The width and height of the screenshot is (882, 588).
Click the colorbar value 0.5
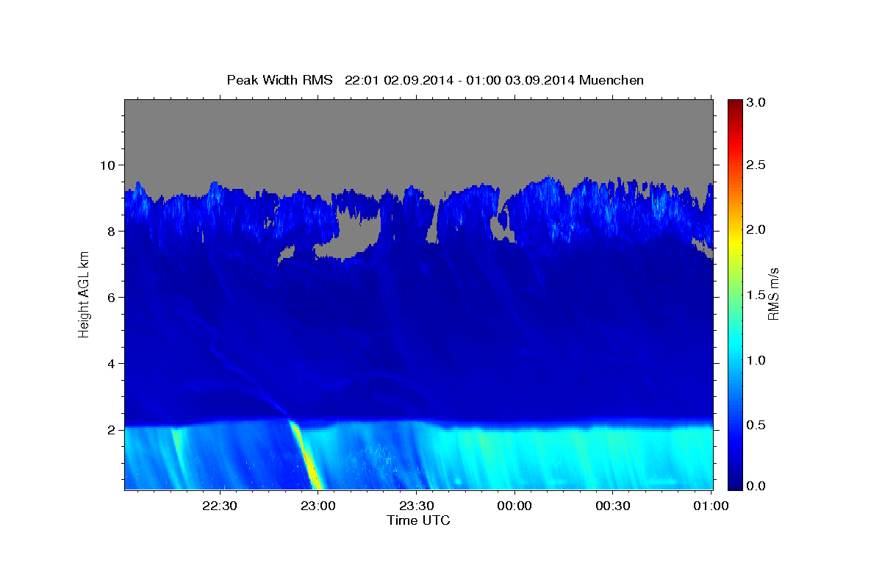pyautogui.click(x=756, y=424)
